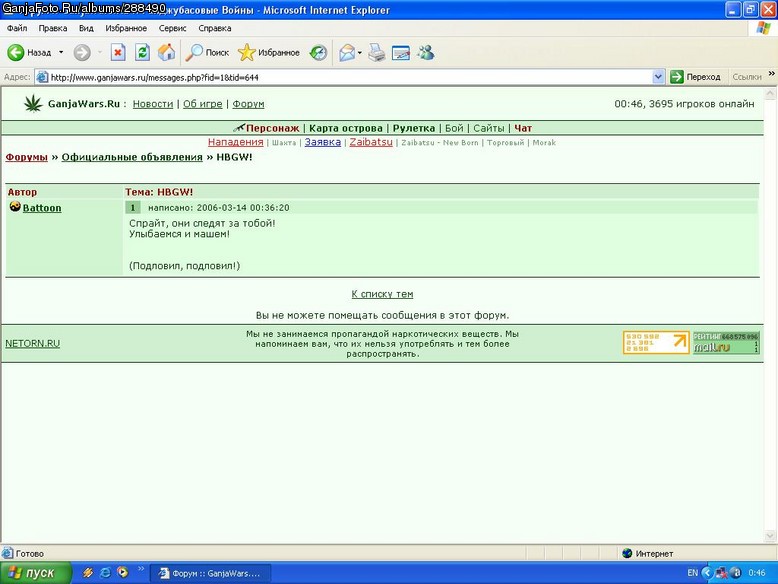Screen dimensions: 778x584
Task: Open the Сервис menu
Action: tap(172, 28)
